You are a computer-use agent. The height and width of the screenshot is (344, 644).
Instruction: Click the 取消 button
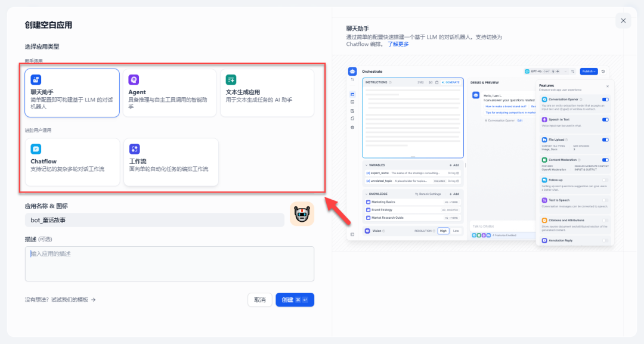pos(259,300)
